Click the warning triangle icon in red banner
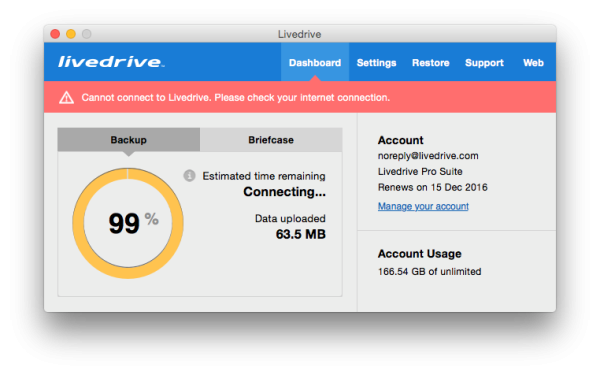 [67, 98]
